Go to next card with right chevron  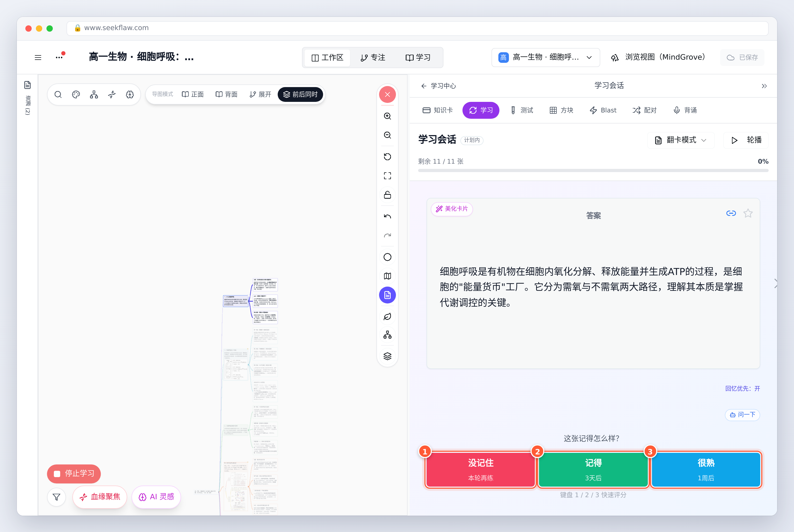pos(775,284)
